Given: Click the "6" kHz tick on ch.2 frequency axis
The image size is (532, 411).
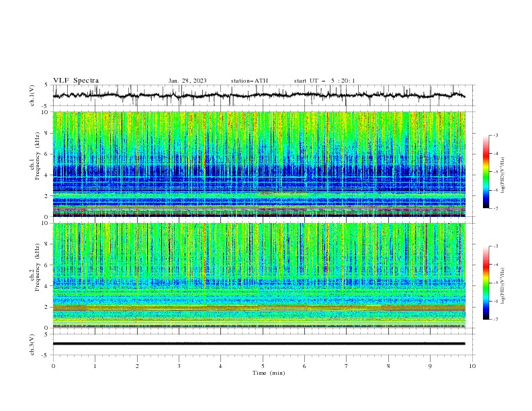Looking at the screenshot, I should 47,265.
